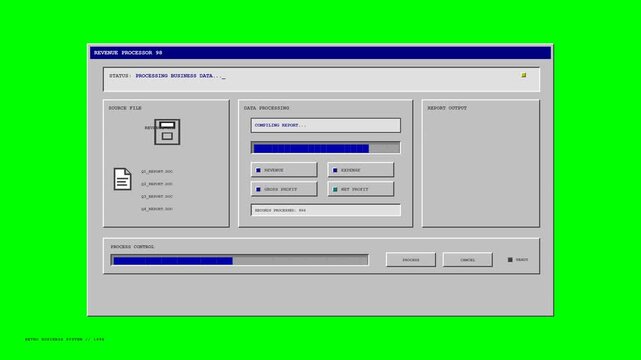Viewport: 641px width, 360px height.
Task: Click the document page icon
Action: tap(122, 179)
